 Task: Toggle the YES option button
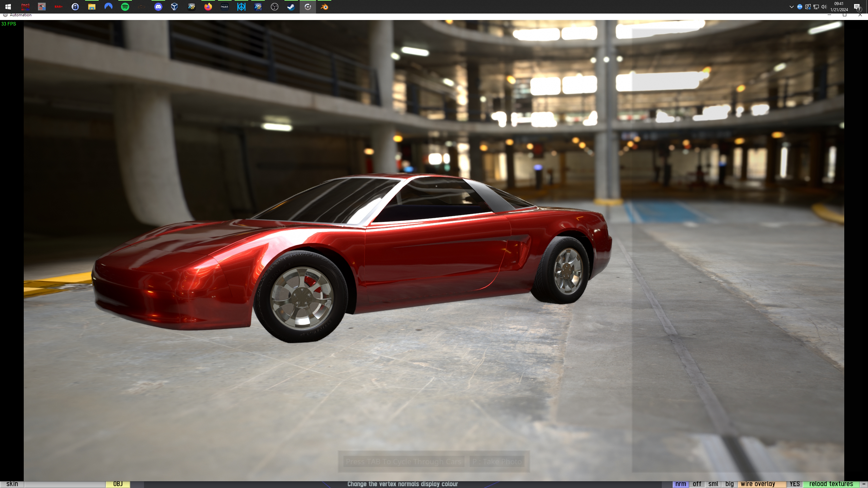tap(794, 484)
